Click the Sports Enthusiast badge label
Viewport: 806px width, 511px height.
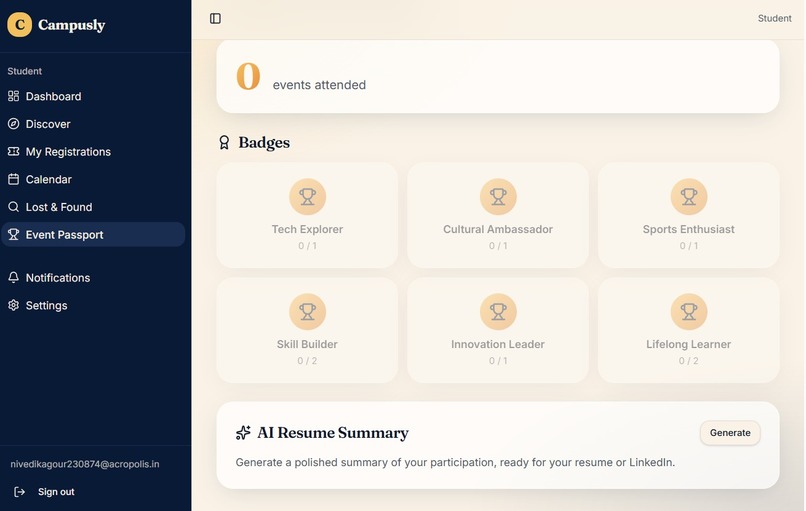689,229
